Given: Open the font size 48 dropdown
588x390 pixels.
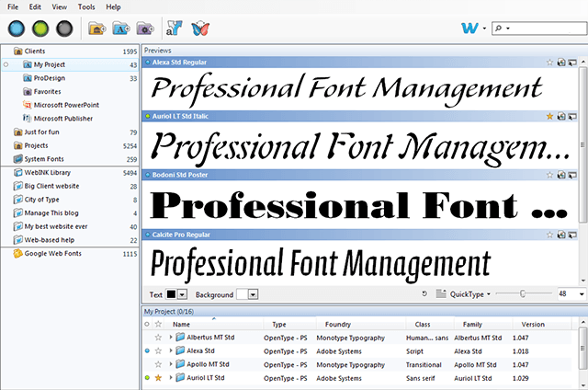Looking at the screenshot, I should pos(582,294).
